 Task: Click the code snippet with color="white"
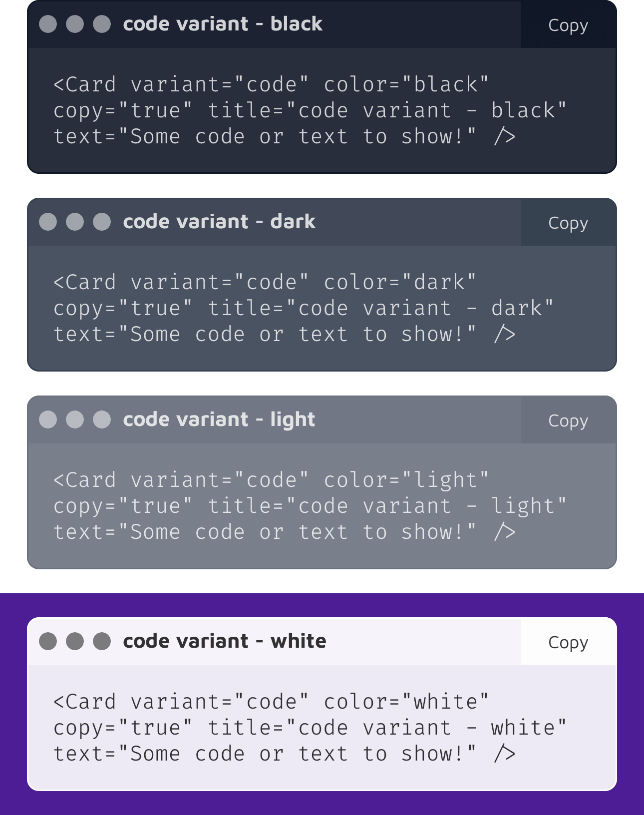(310, 728)
